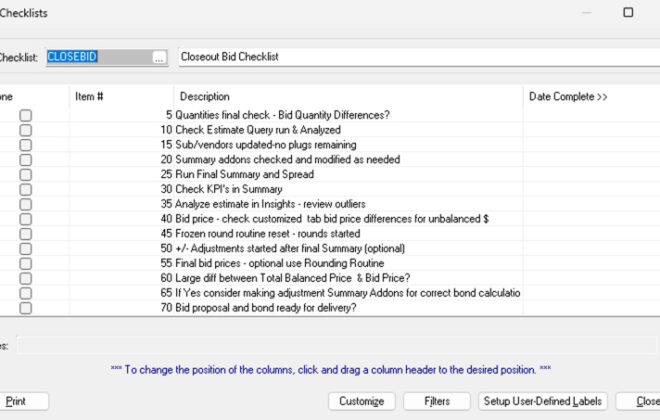660x420 pixels.
Task: Open the checklist lookup ellipsis button
Action: tap(158, 58)
